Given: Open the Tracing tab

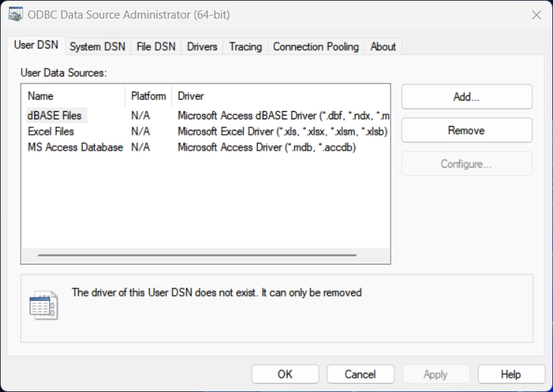Looking at the screenshot, I should 245,46.
